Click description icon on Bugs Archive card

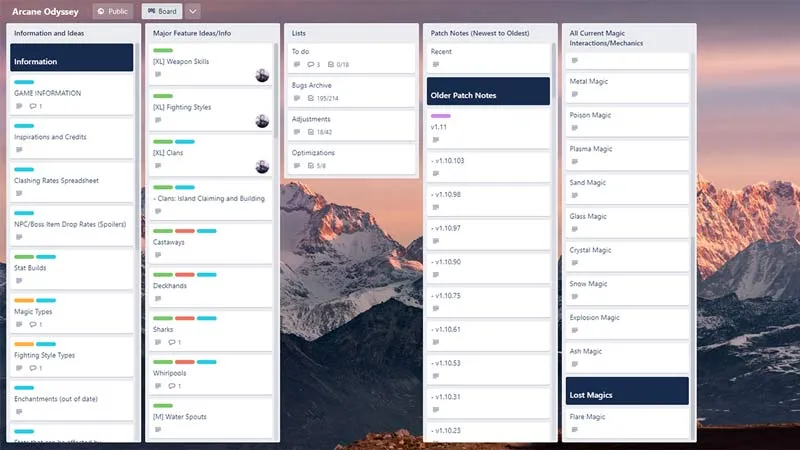click(297, 98)
